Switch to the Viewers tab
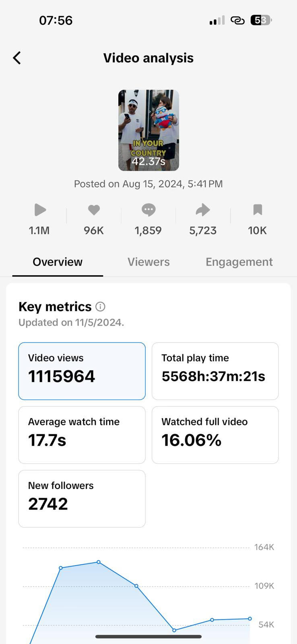 tap(148, 262)
